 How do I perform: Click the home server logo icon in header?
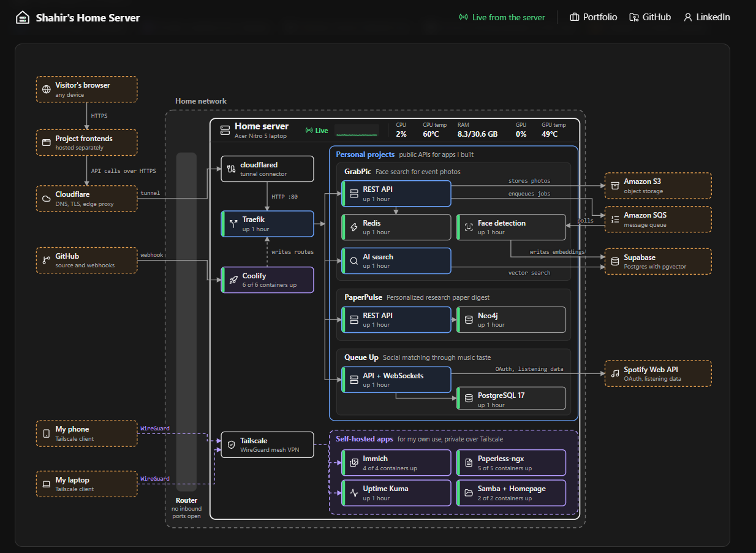(23, 18)
